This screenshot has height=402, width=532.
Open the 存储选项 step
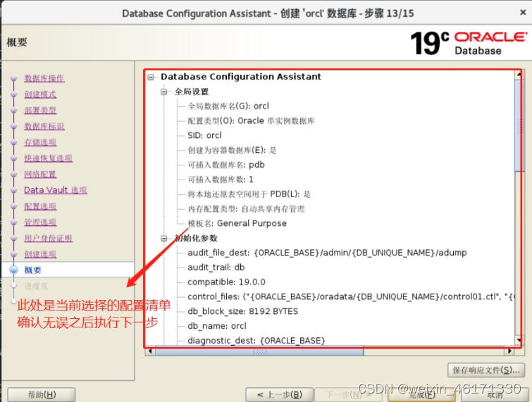40,142
